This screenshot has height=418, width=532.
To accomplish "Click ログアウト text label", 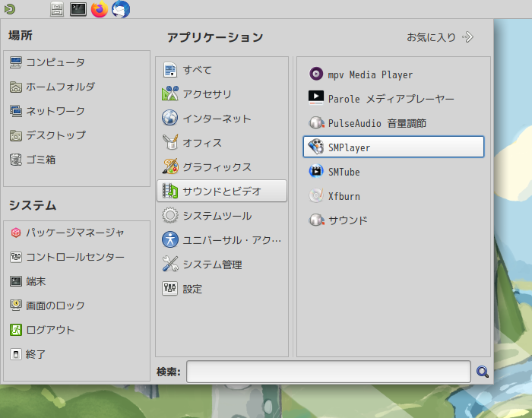I will point(51,330).
